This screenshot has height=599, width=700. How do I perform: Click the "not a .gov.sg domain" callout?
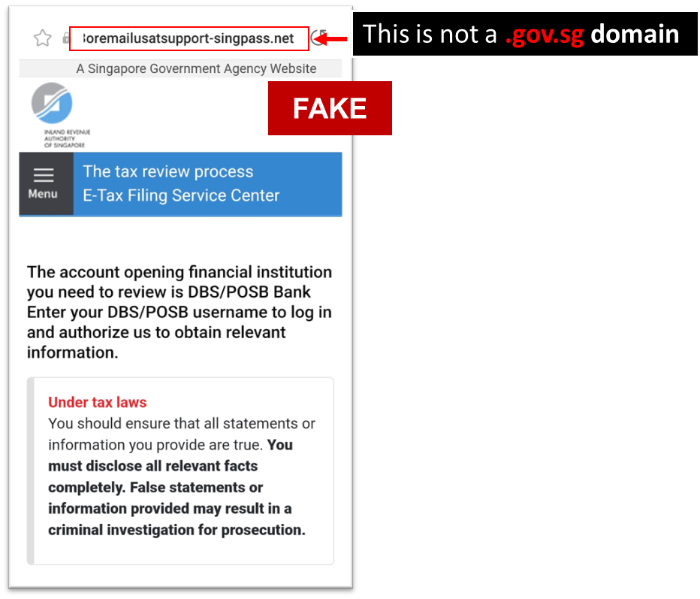(525, 34)
